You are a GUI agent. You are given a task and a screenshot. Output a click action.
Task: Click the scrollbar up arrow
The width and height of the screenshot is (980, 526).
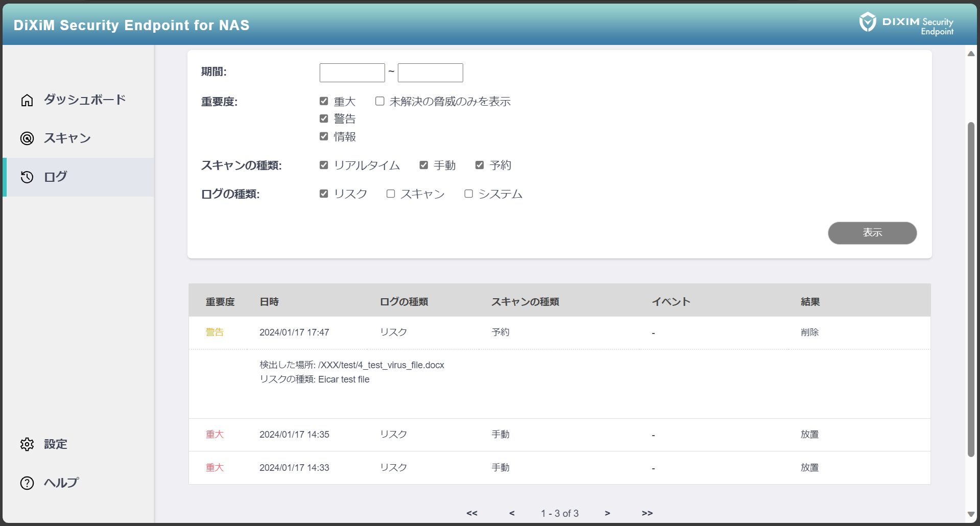[x=971, y=54]
